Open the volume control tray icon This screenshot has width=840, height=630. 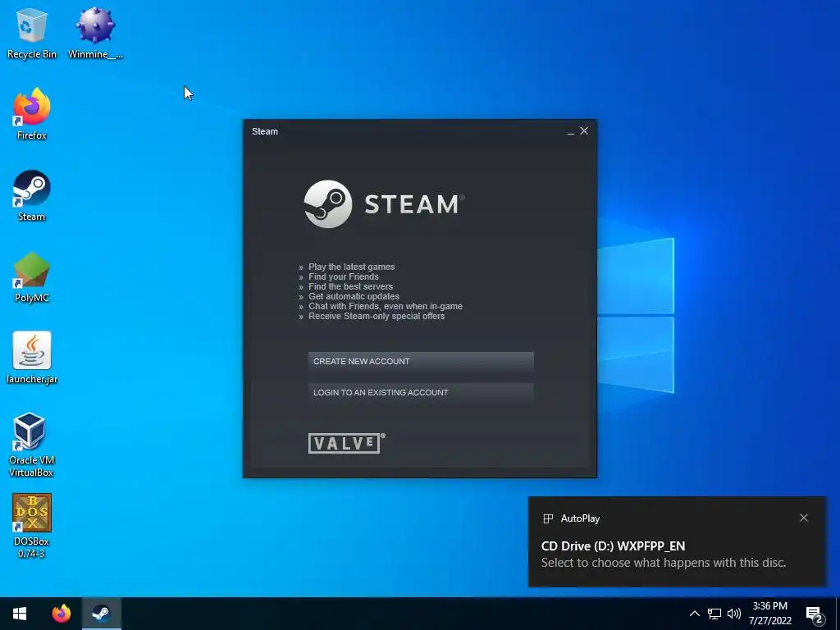pos(734,614)
